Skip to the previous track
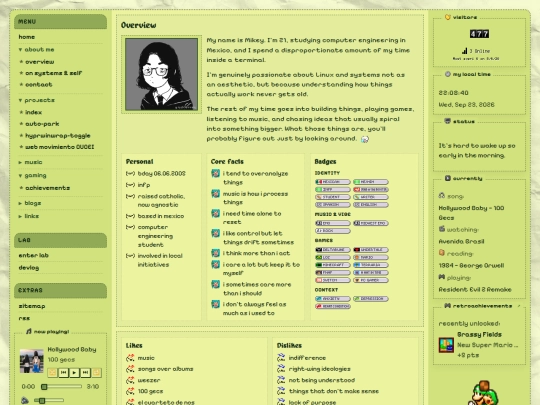 pos(63,372)
